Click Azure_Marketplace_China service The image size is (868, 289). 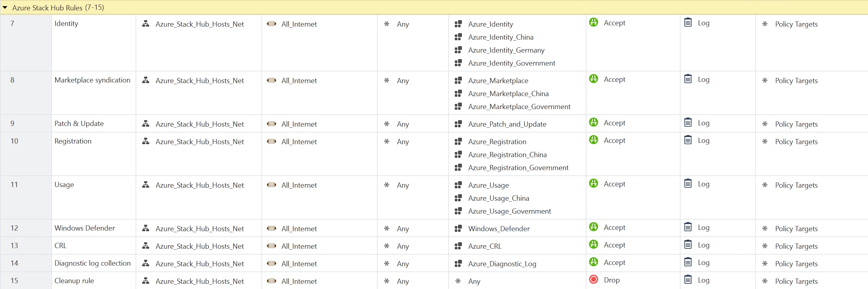pos(508,94)
